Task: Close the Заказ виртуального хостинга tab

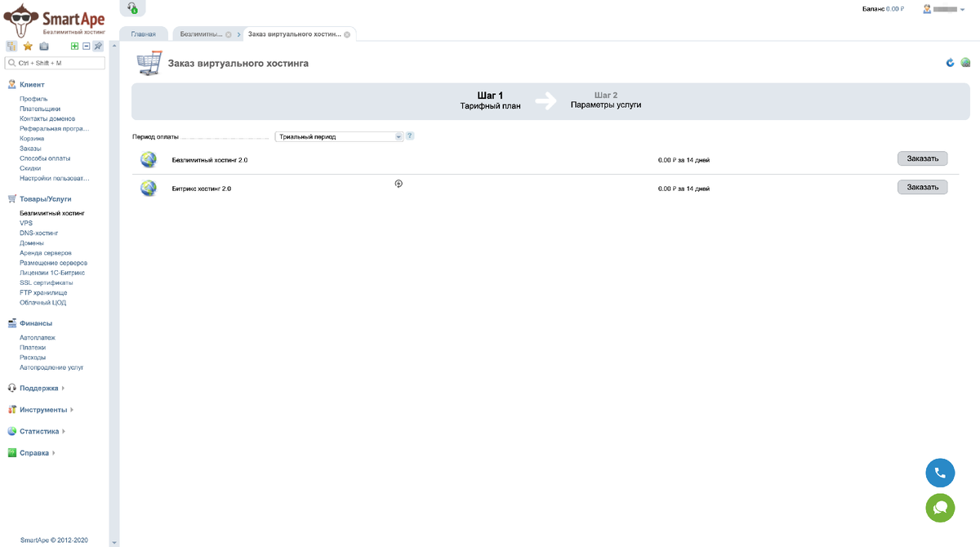Action: coord(347,34)
